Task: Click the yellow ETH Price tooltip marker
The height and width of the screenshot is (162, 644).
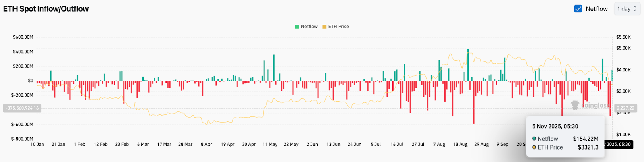Action: point(534,147)
